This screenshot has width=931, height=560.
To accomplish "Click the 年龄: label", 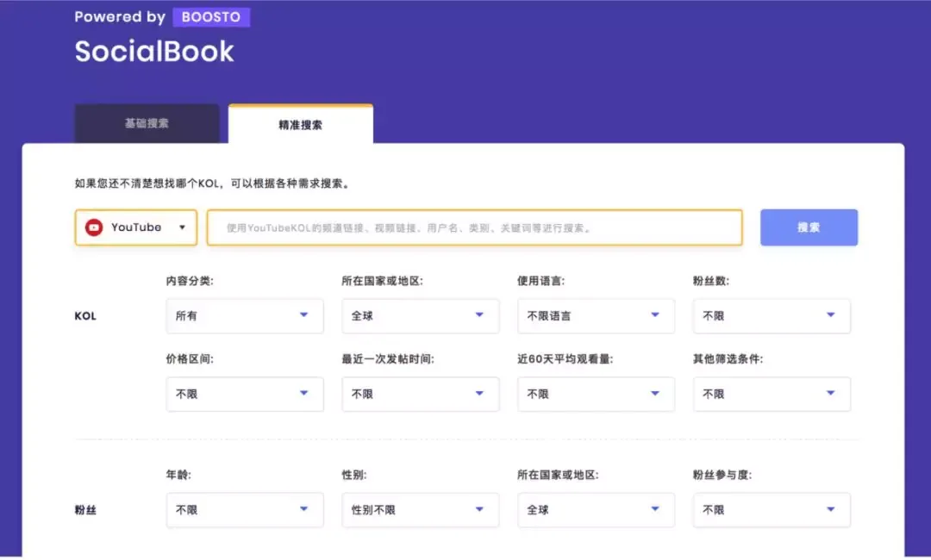I will [178, 475].
